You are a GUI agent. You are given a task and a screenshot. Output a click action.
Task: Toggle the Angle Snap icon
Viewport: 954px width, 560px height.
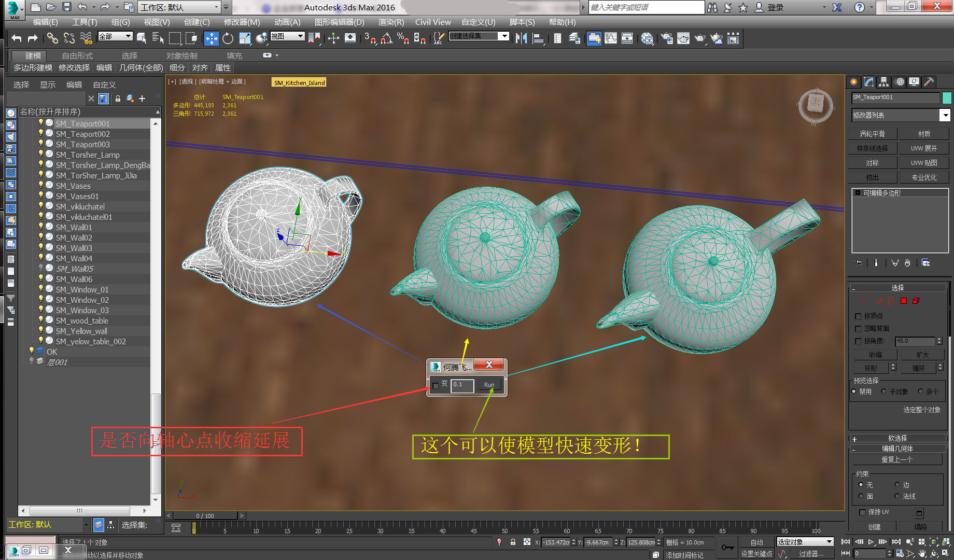pyautogui.click(x=387, y=38)
